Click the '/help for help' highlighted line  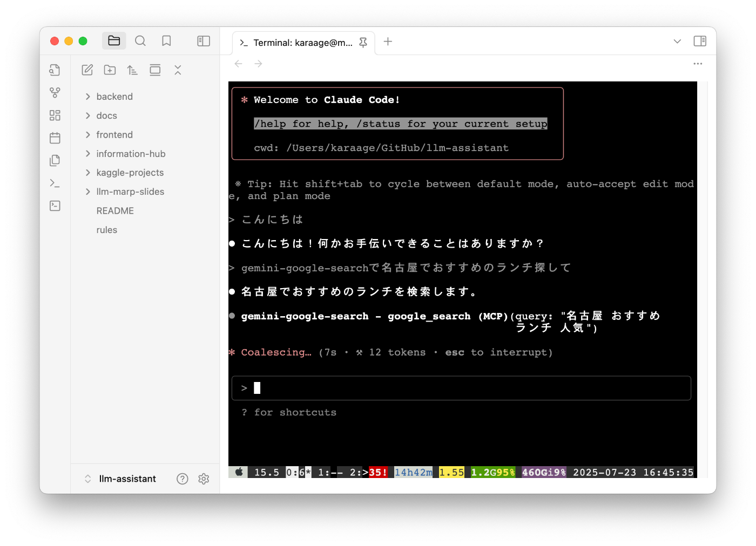tap(401, 124)
